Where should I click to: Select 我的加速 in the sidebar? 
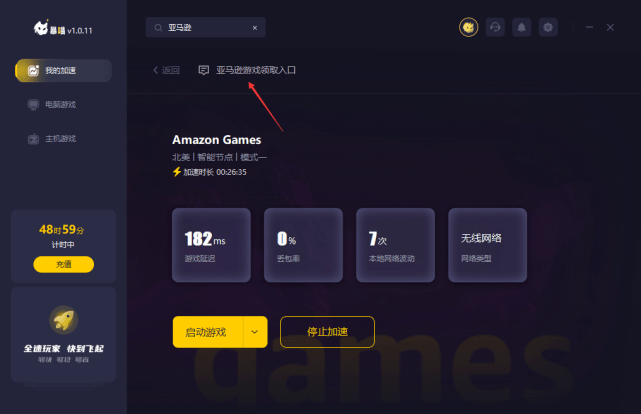63,71
